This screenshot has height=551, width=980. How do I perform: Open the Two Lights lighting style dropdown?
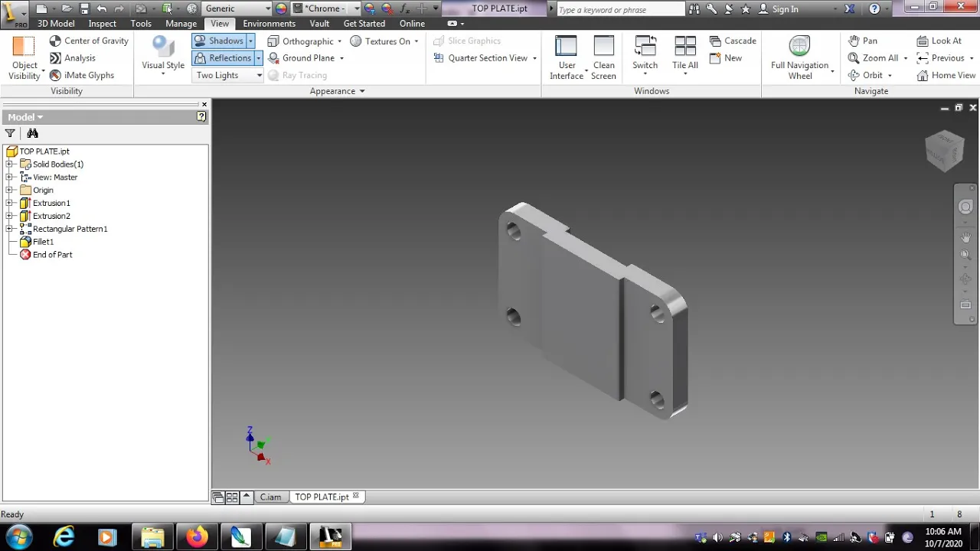pos(228,75)
